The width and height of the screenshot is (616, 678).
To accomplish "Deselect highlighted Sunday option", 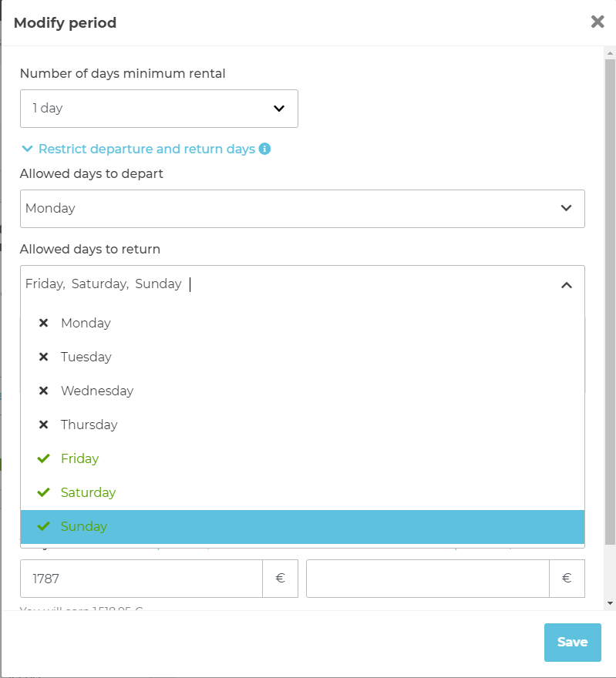I will pyautogui.click(x=302, y=527).
